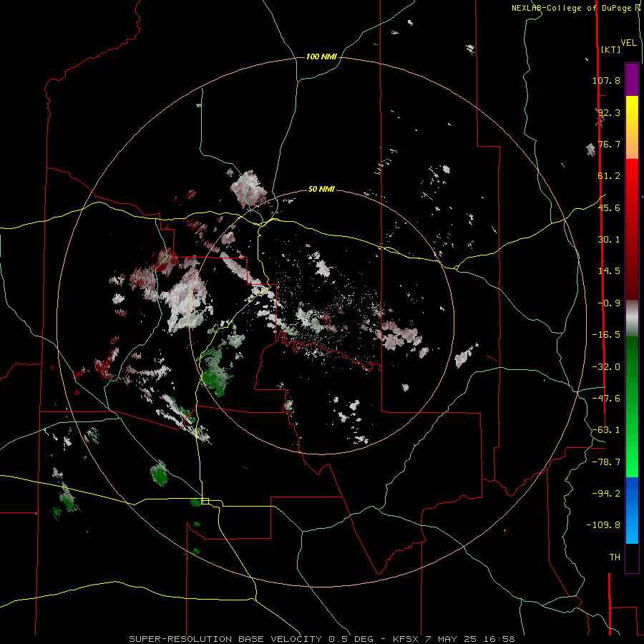Click the 92.3 velocity scale value
Screen dimensions: 644x644
tap(609, 112)
